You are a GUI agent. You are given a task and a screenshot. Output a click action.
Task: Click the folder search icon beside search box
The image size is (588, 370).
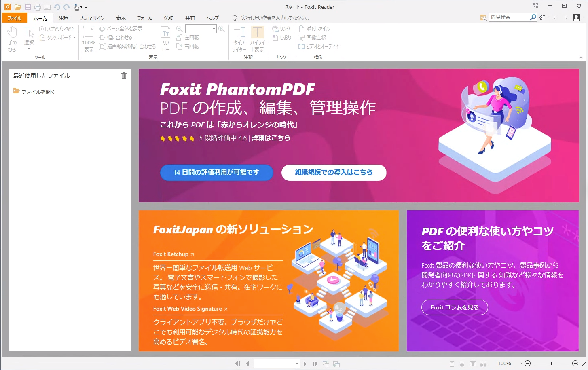pos(483,17)
